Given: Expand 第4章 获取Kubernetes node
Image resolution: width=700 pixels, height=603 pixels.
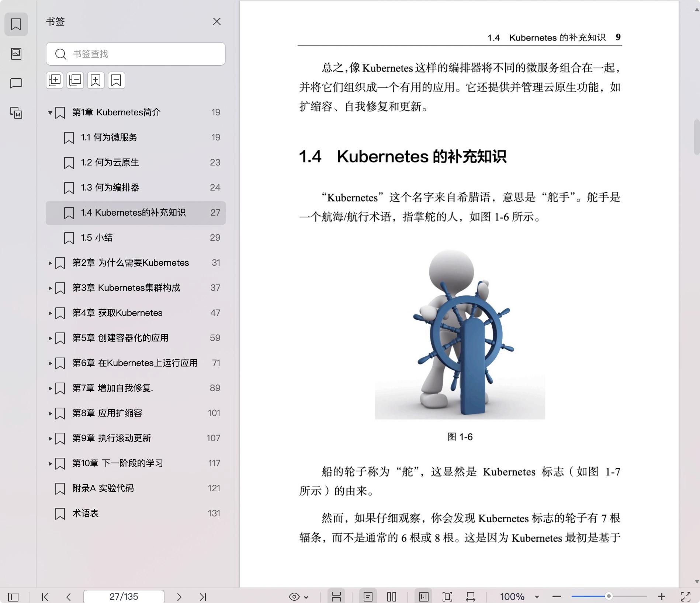Looking at the screenshot, I should [50, 313].
